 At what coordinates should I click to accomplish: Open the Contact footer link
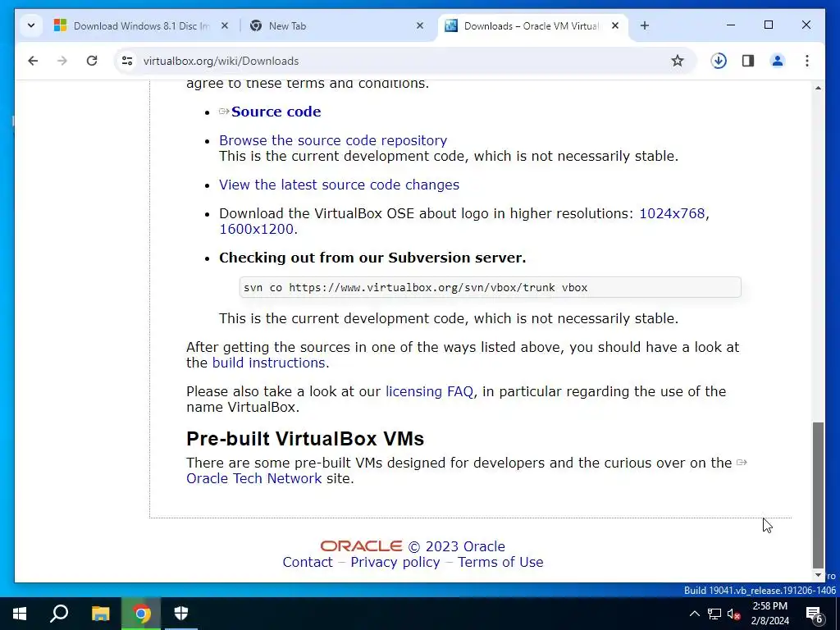(308, 562)
